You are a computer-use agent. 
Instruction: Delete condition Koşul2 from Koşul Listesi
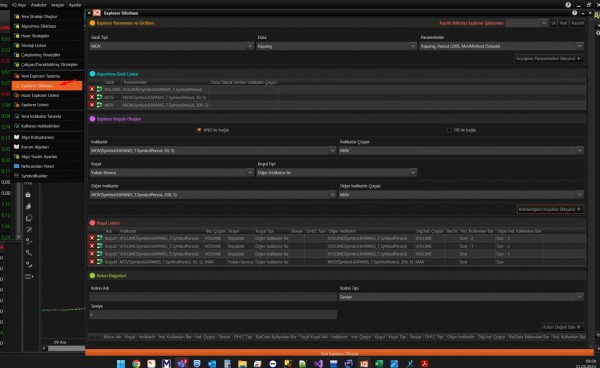click(92, 246)
